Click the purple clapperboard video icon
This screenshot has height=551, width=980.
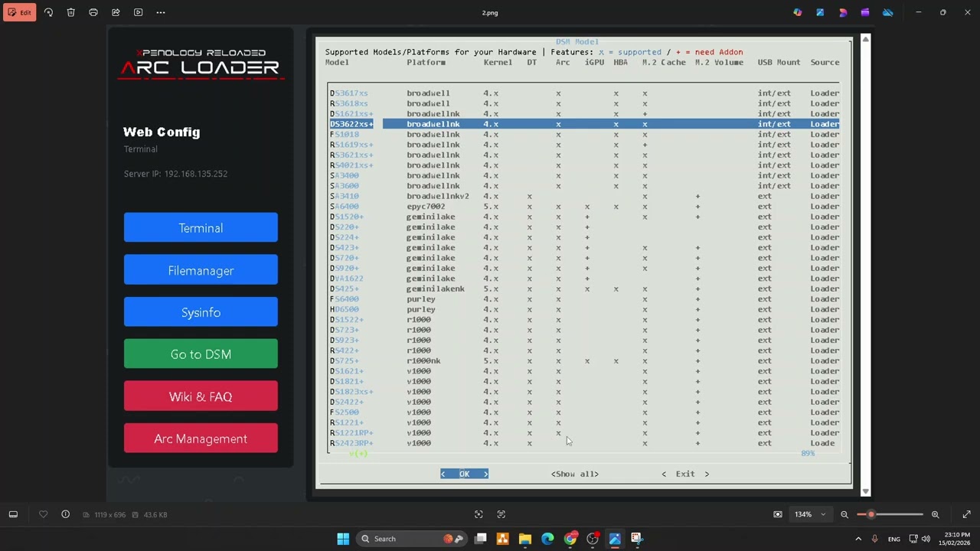pos(865,12)
